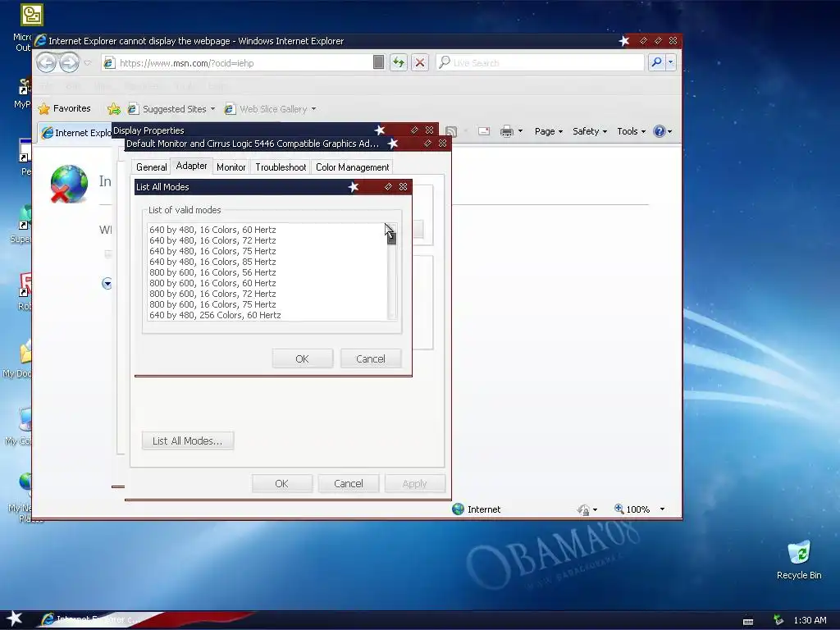Click the disabled Apply button
The width and height of the screenshot is (840, 630).
(x=414, y=483)
